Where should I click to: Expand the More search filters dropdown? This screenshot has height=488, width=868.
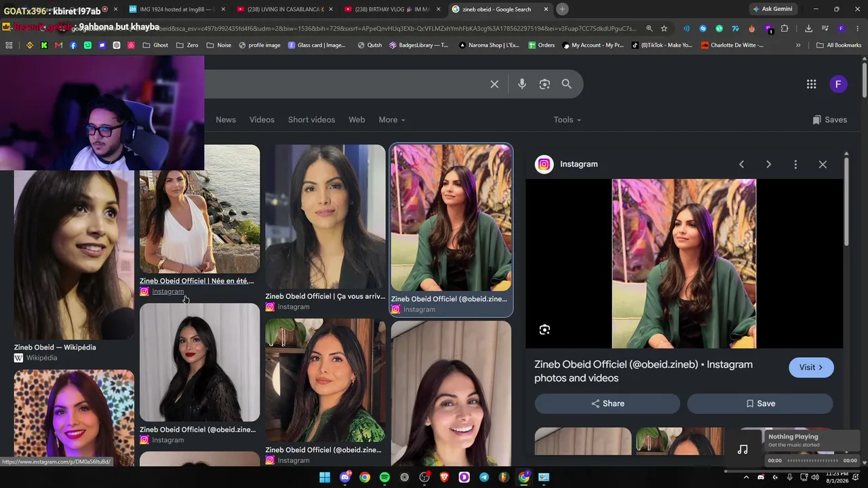pyautogui.click(x=392, y=120)
